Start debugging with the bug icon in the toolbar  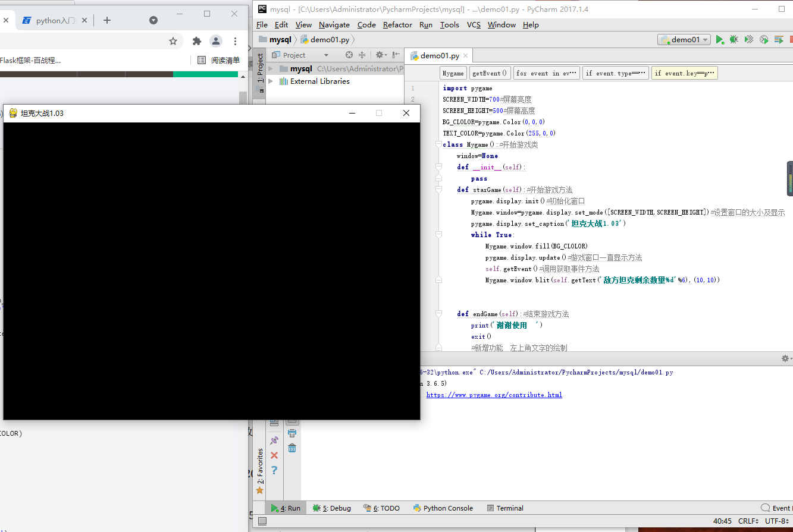(x=734, y=40)
